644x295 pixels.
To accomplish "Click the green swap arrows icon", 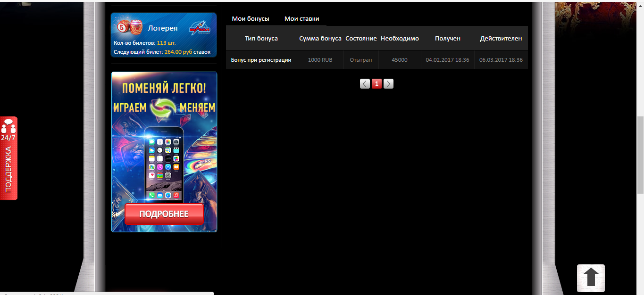I will point(163,107).
